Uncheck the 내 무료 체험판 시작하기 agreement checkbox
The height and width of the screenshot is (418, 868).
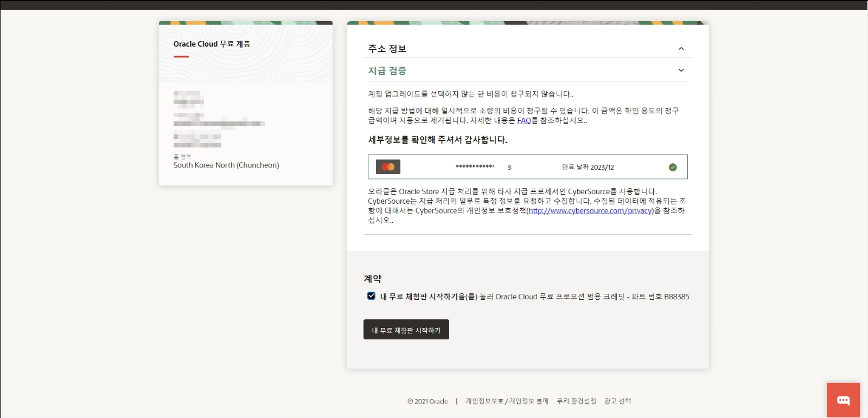click(x=371, y=296)
